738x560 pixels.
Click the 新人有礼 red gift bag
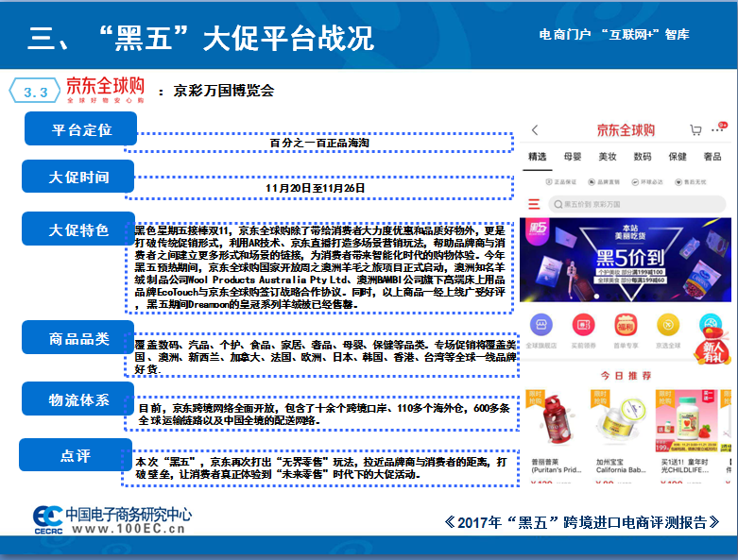(712, 346)
